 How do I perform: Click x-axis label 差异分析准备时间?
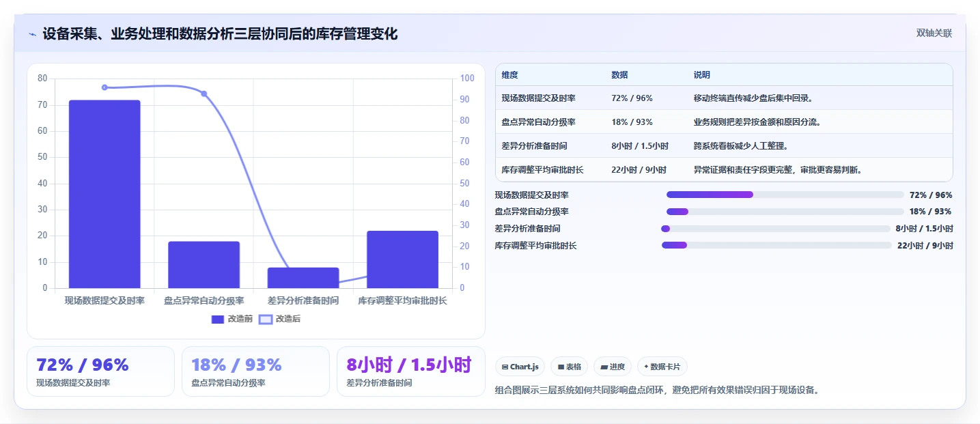point(303,300)
